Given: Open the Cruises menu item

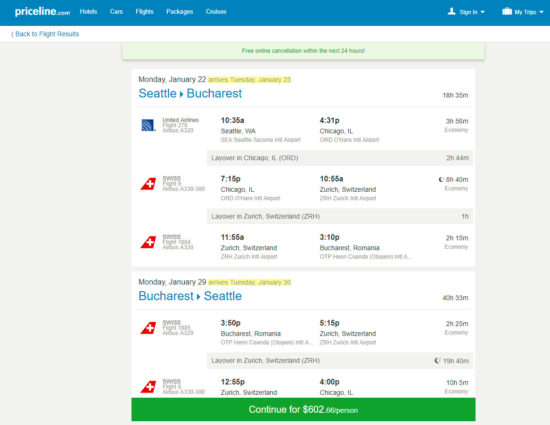Looking at the screenshot, I should [x=216, y=12].
